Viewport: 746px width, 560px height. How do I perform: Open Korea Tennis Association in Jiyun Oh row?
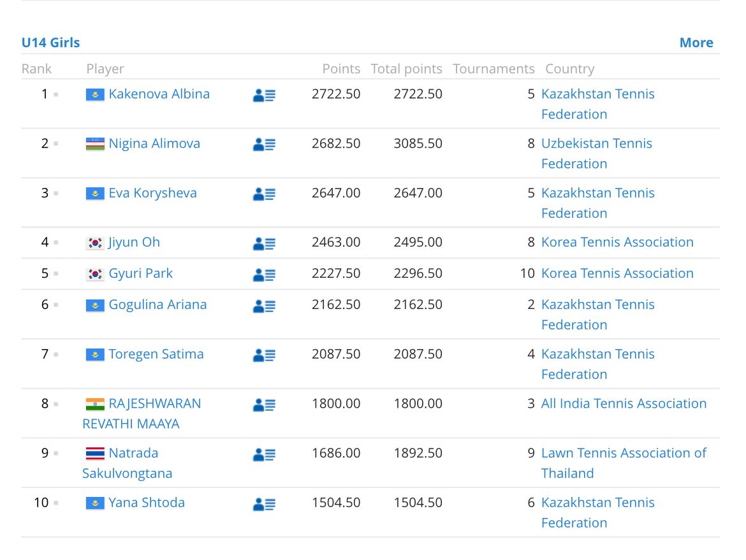coord(617,242)
